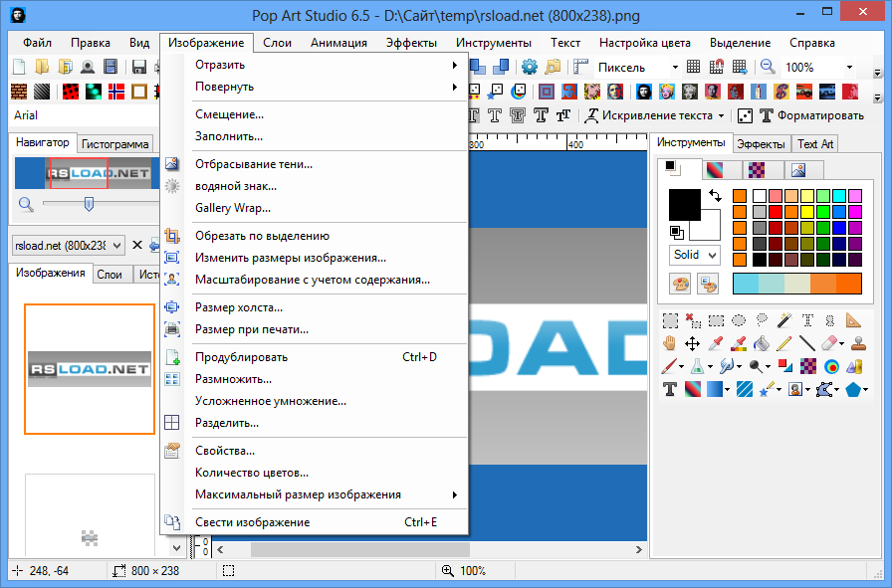Select the Ellipse selection tool

click(739, 320)
